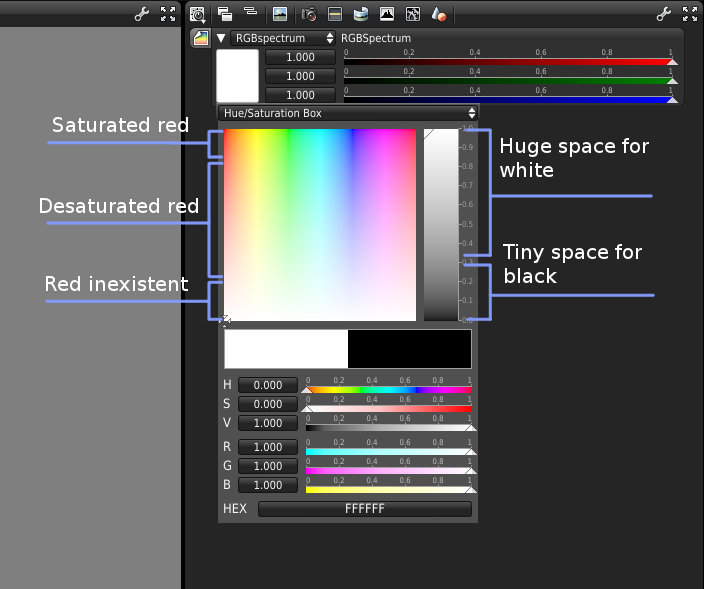
Task: Click the rainbow hue slider track
Action: (x=388, y=390)
